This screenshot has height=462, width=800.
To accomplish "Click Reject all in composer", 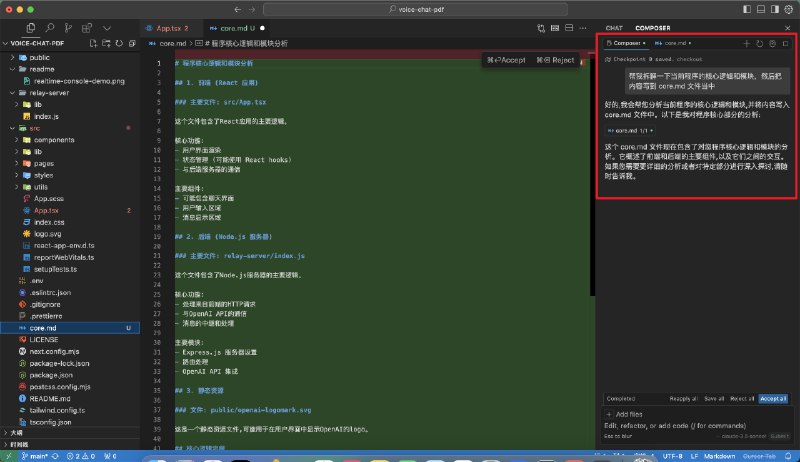I will [742, 399].
